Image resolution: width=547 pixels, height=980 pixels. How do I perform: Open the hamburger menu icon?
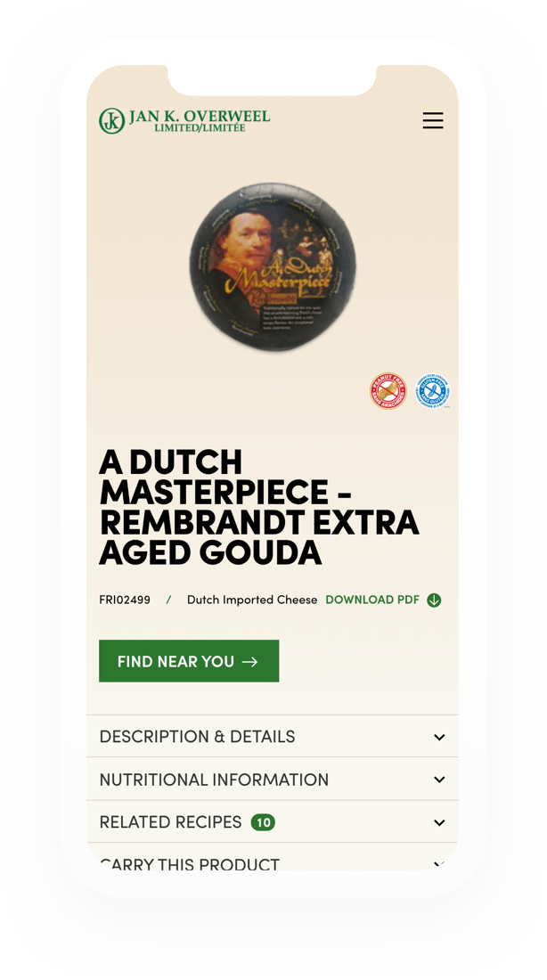click(x=433, y=120)
